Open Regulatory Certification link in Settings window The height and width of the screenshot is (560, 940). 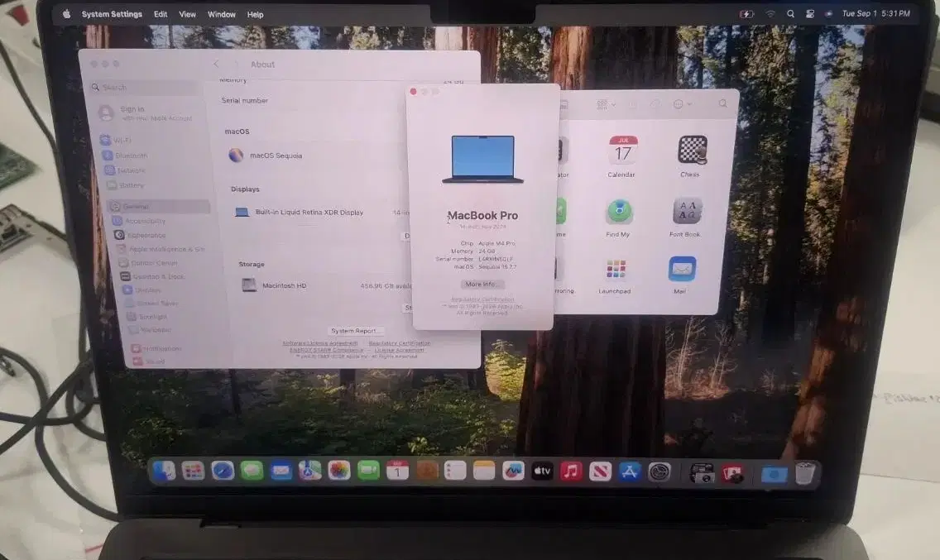pos(400,343)
